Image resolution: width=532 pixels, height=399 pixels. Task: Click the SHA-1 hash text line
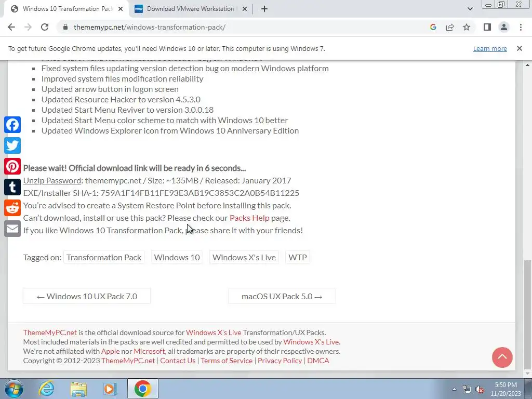click(161, 193)
